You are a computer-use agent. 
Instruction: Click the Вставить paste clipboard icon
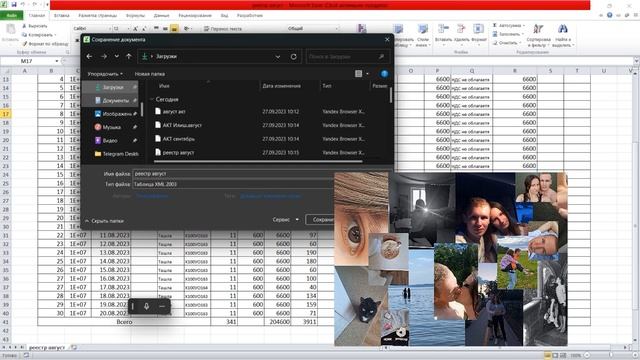click(x=10, y=29)
